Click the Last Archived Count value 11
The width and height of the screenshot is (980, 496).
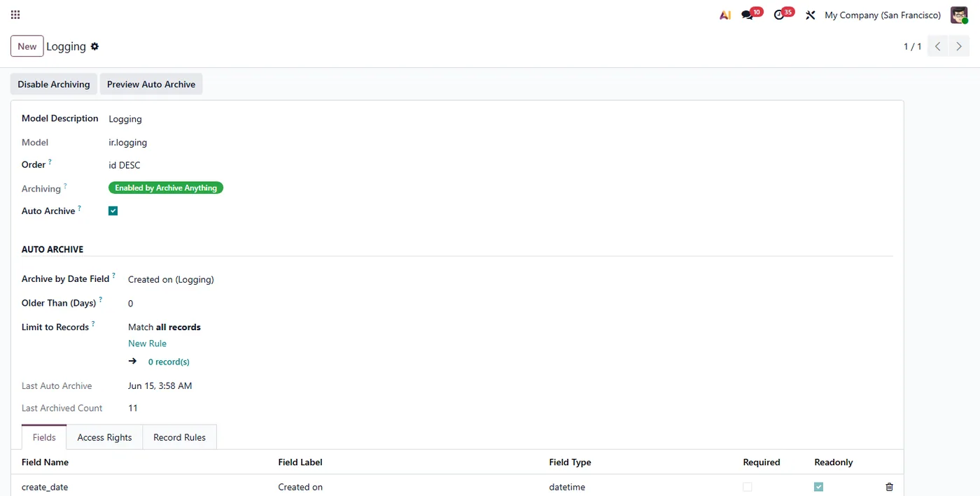click(133, 408)
